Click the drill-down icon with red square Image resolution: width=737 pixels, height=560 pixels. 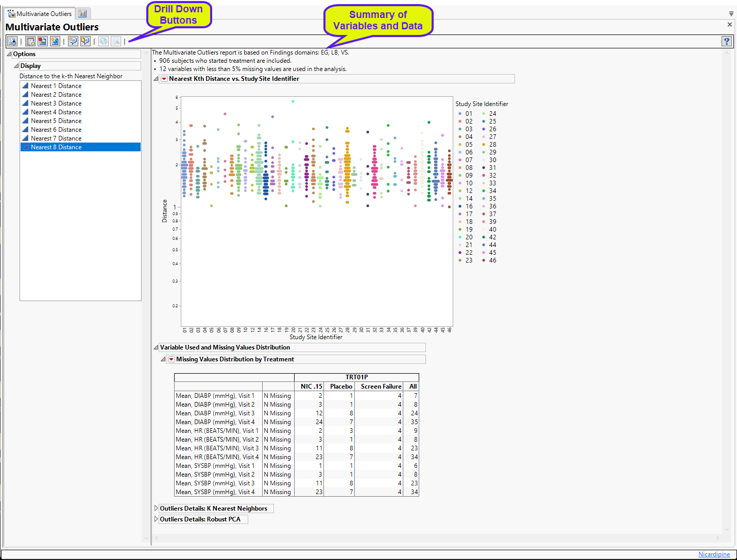click(x=43, y=41)
